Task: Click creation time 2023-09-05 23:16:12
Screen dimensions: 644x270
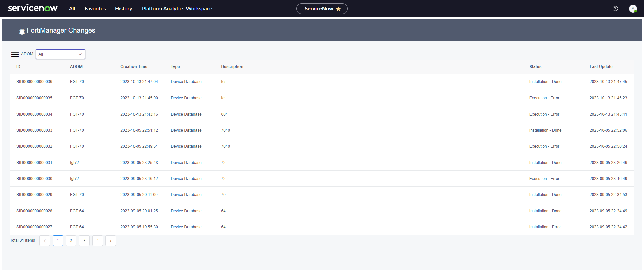Action: tap(139, 179)
